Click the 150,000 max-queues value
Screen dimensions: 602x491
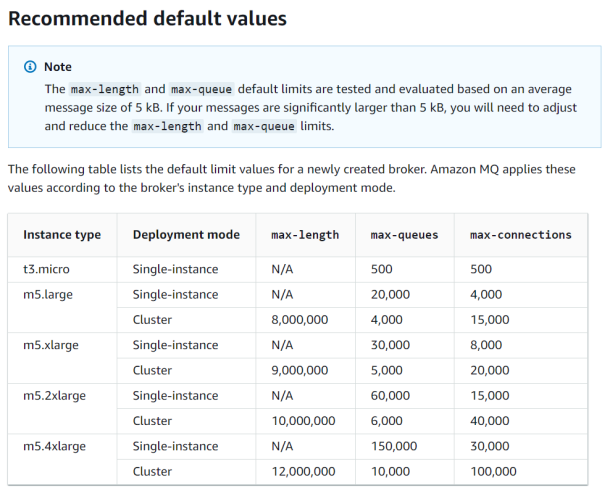pyautogui.click(x=394, y=446)
